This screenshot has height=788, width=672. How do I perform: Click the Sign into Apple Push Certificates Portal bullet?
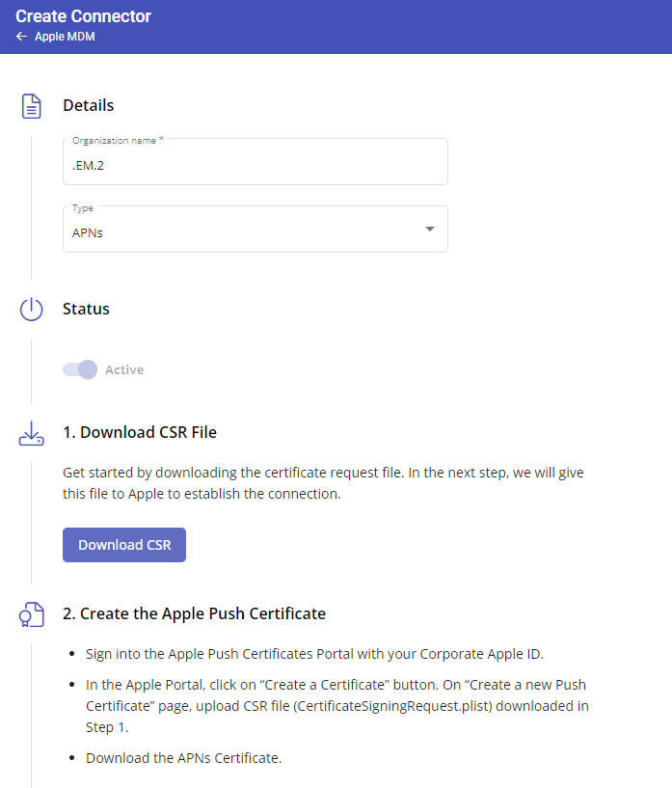(x=314, y=654)
